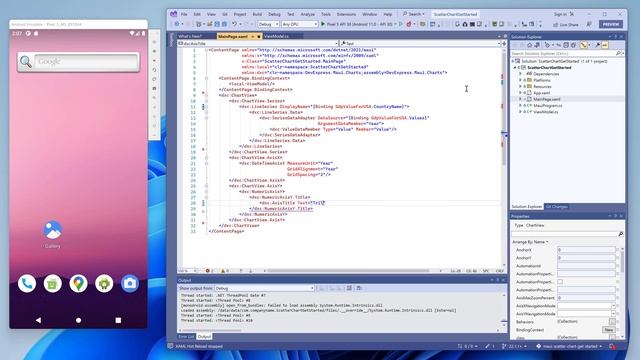The height and width of the screenshot is (360, 640).
Task: Click the magnifier in Solution Explorer search box
Action: coord(618,53)
